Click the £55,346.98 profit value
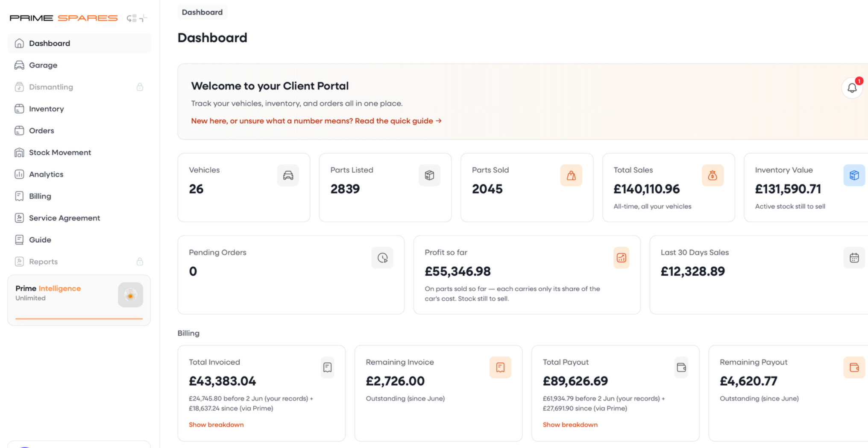 tap(457, 271)
